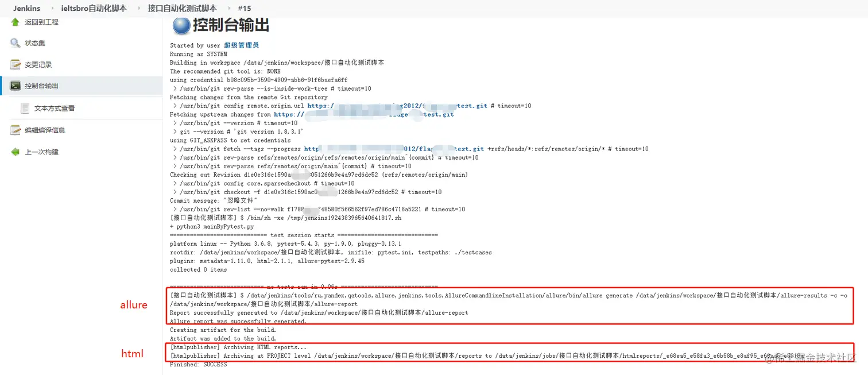This screenshot has width=868, height=375.
Task: Open the 接口自动化测试脚本 breadcrumb
Action: [x=182, y=8]
